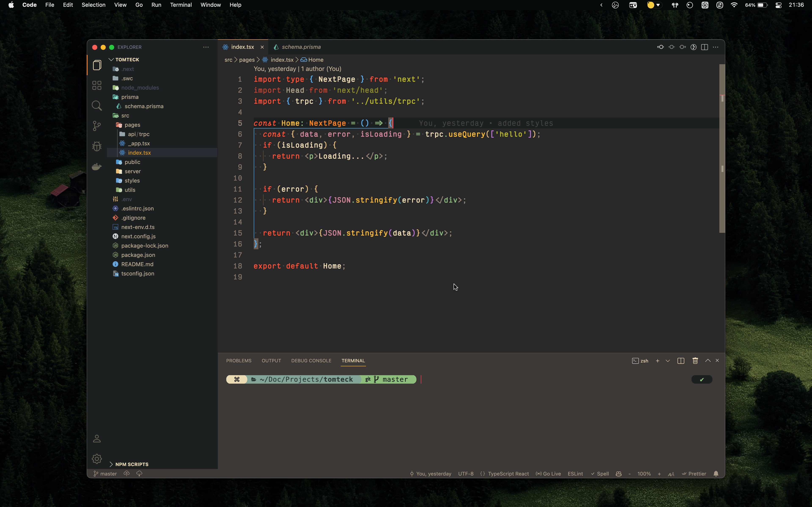812x507 pixels.
Task: Open the GitHub Copilot status bar icon
Action: click(x=618, y=473)
